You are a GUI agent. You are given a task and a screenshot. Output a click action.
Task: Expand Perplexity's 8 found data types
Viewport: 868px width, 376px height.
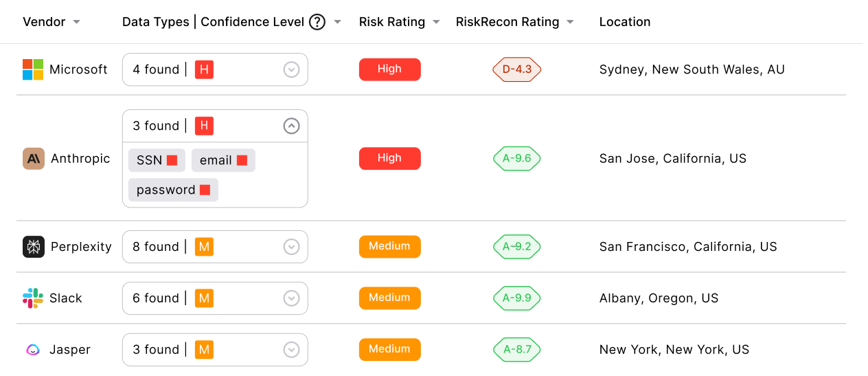[292, 247]
